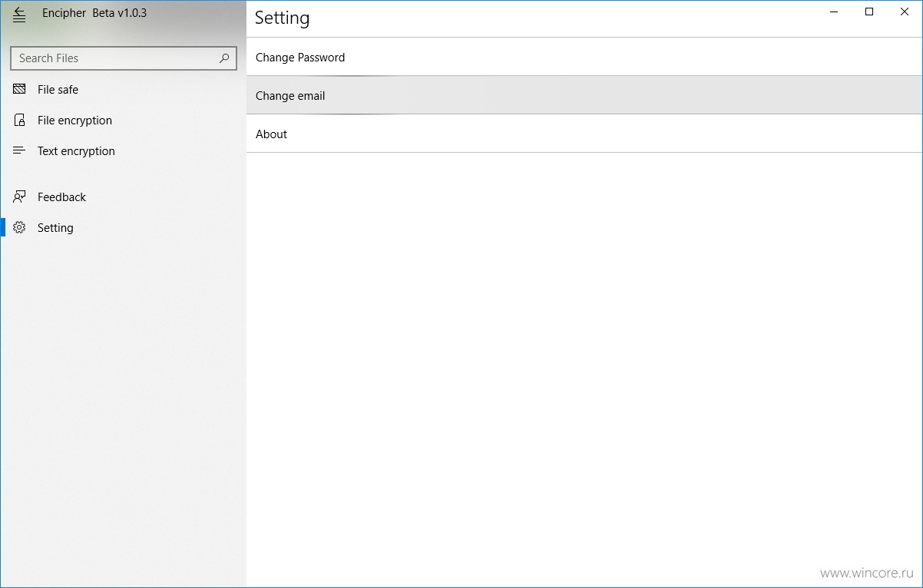The width and height of the screenshot is (923, 588).
Task: Minimize the Encipher window
Action: coord(834,12)
